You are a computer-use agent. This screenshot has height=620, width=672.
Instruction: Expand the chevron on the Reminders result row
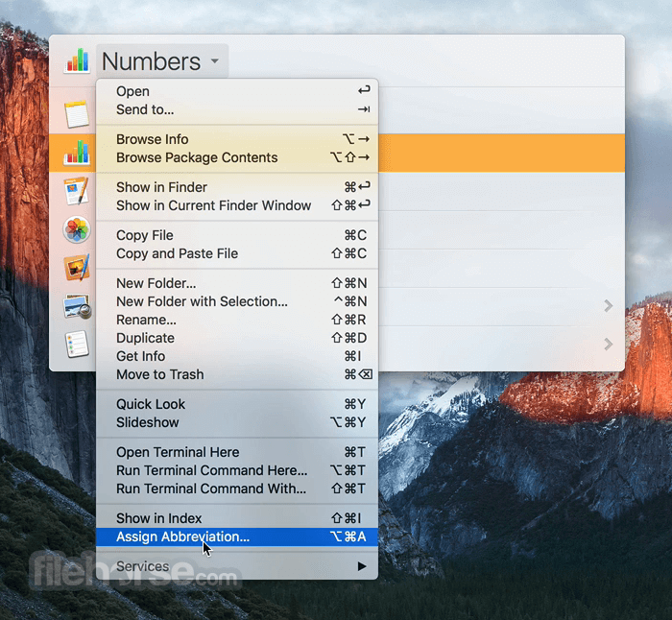coord(608,344)
